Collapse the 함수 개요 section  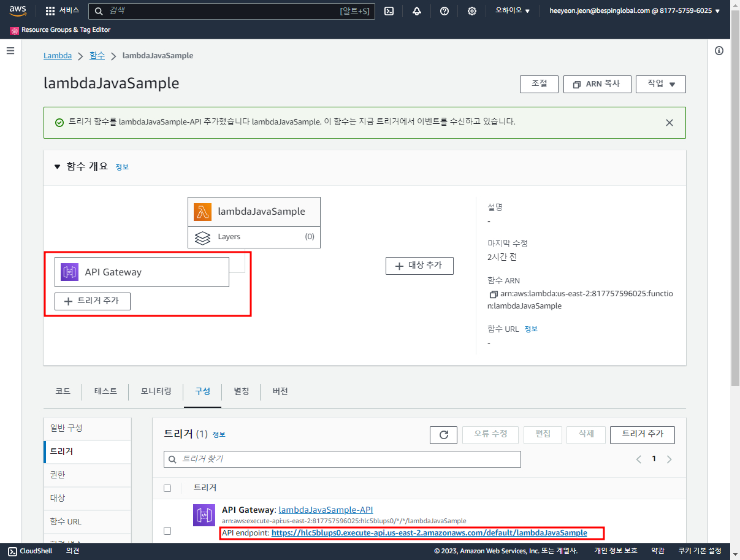(x=58, y=167)
